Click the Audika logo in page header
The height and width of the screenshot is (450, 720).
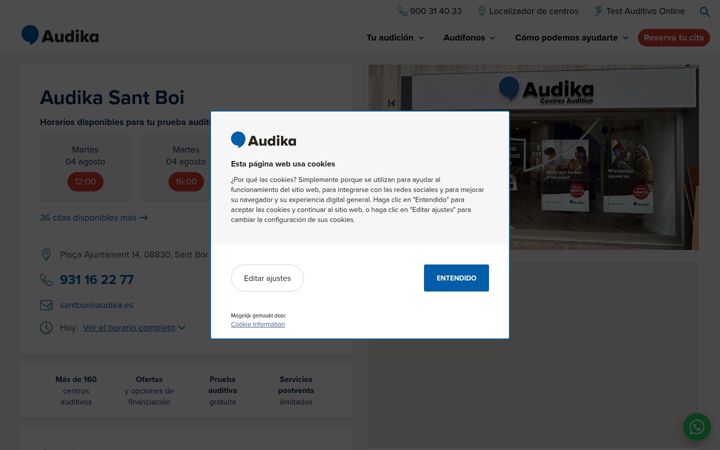pos(60,35)
